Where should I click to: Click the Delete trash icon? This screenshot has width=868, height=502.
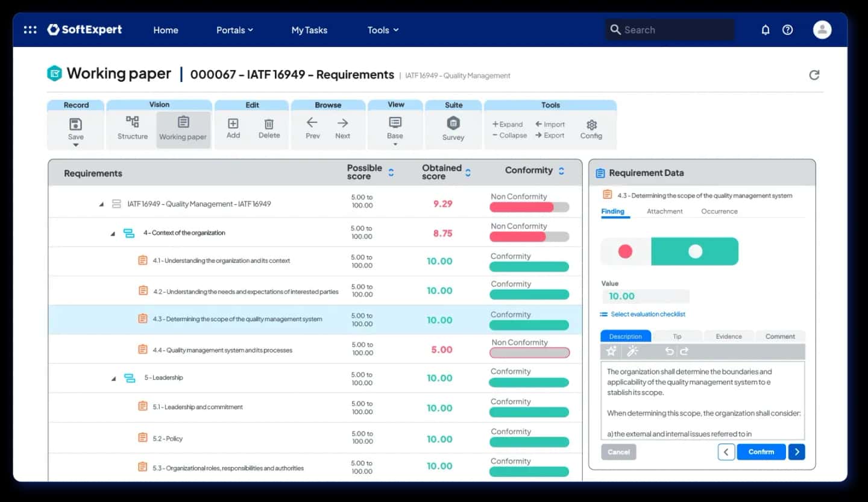pos(269,124)
